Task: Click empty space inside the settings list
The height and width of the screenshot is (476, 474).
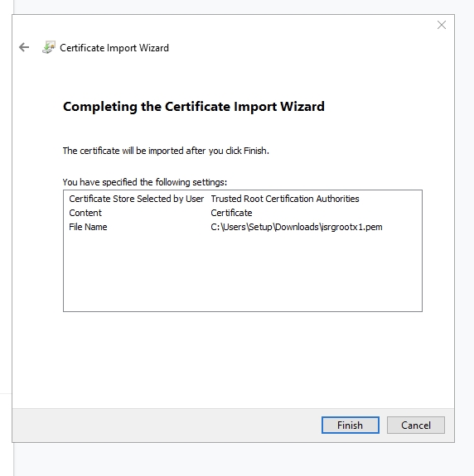Action: (243, 273)
